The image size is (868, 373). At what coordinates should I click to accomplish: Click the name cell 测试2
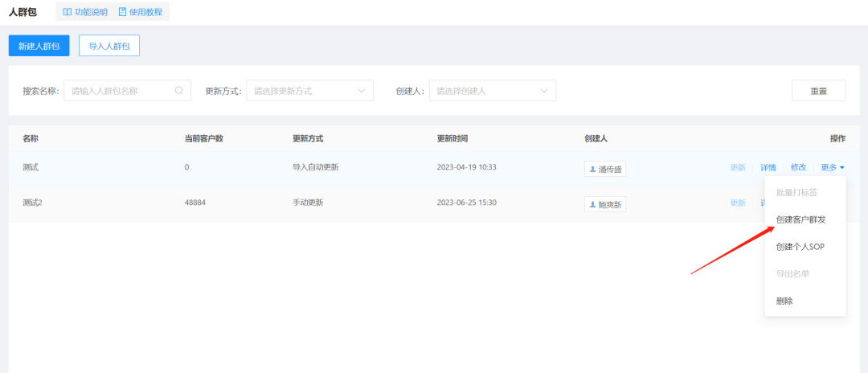(33, 203)
